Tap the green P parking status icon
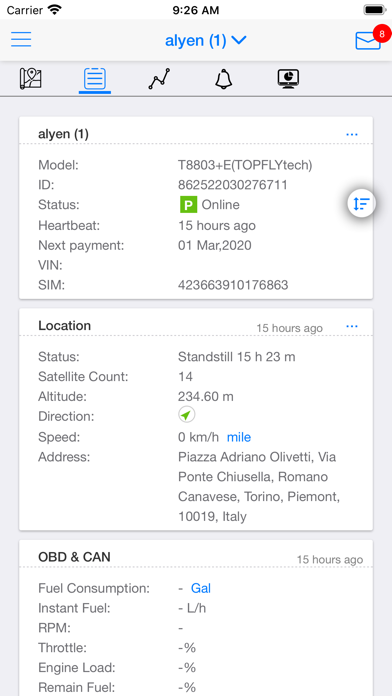392x696 pixels. click(188, 205)
